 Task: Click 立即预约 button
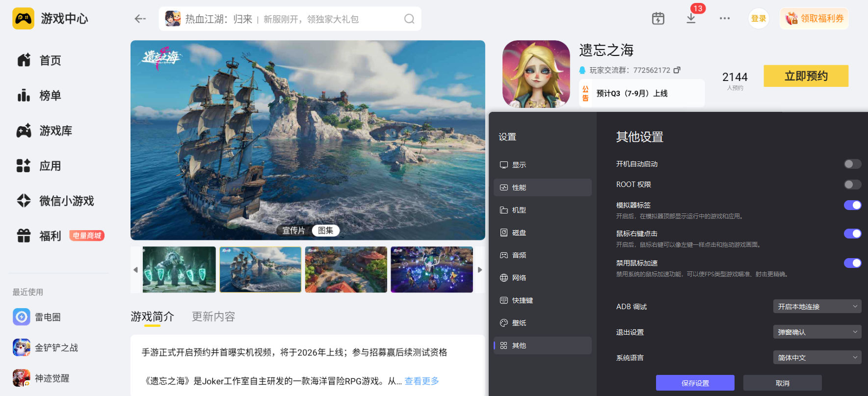coord(806,76)
